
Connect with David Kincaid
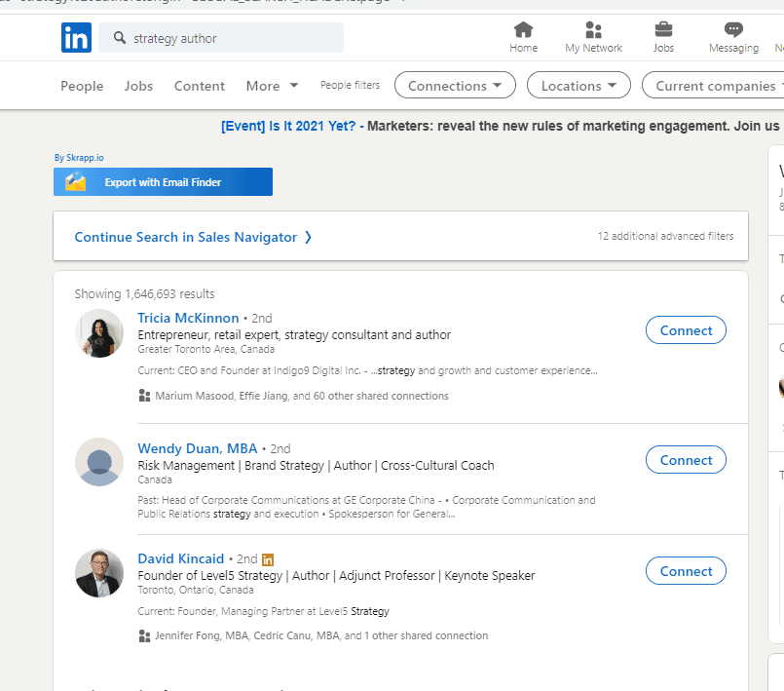click(x=686, y=571)
